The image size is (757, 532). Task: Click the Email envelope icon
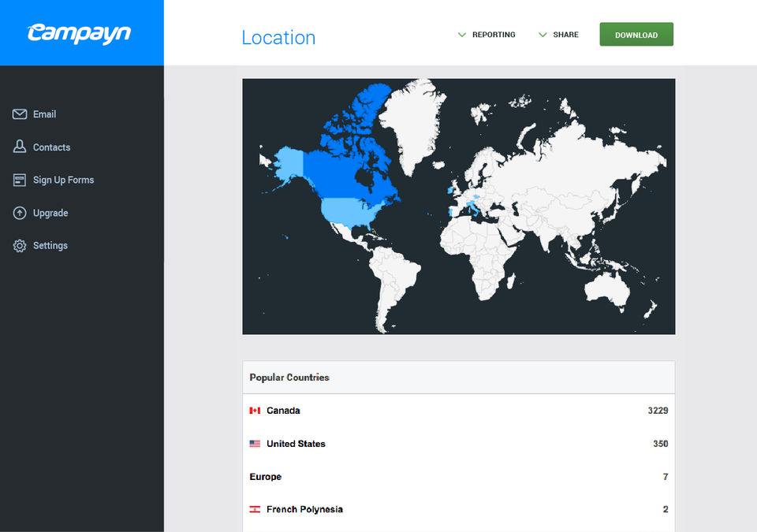(x=20, y=114)
